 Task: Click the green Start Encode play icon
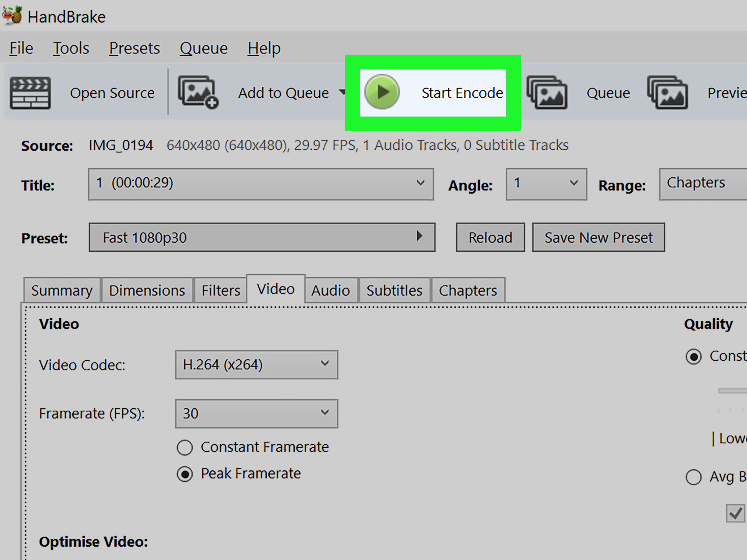click(x=382, y=92)
